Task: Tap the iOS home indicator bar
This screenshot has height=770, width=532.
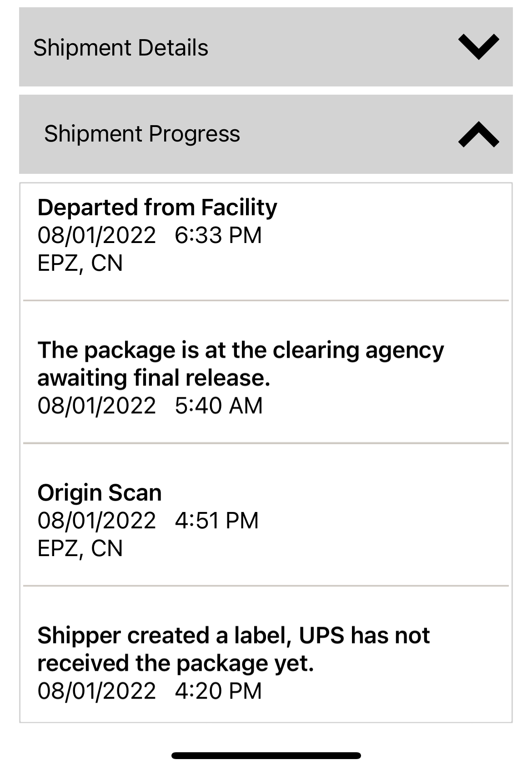Action: 266,755
